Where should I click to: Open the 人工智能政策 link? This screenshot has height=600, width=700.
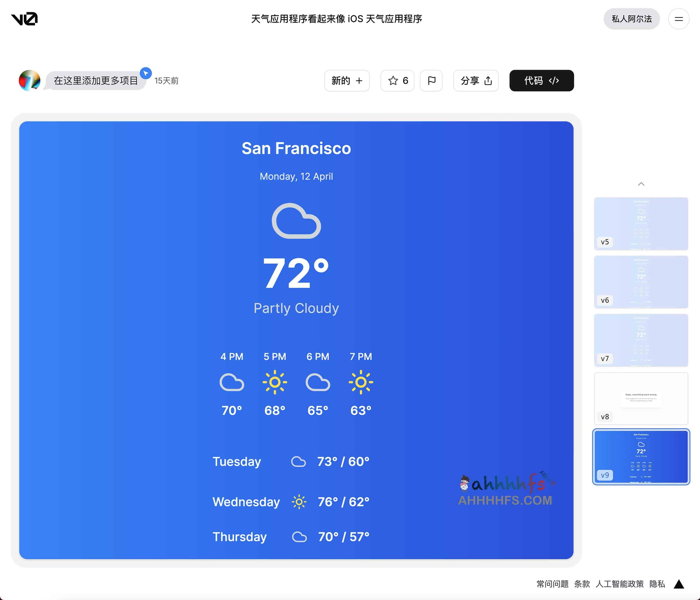tap(619, 584)
